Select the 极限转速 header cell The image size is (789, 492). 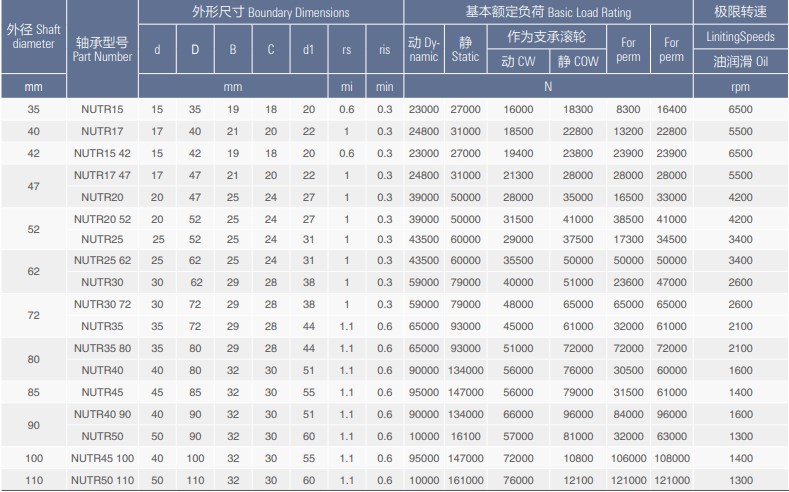pyautogui.click(x=740, y=12)
